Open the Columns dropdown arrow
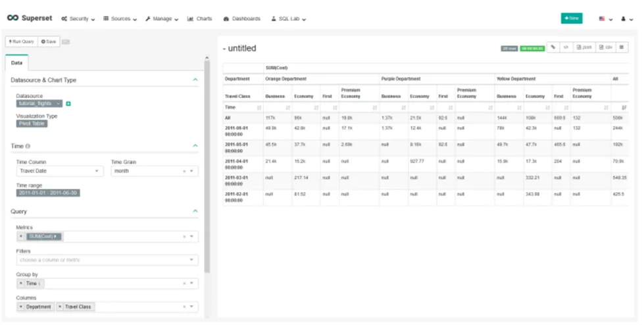This screenshot has height=325, width=644. coord(192,307)
